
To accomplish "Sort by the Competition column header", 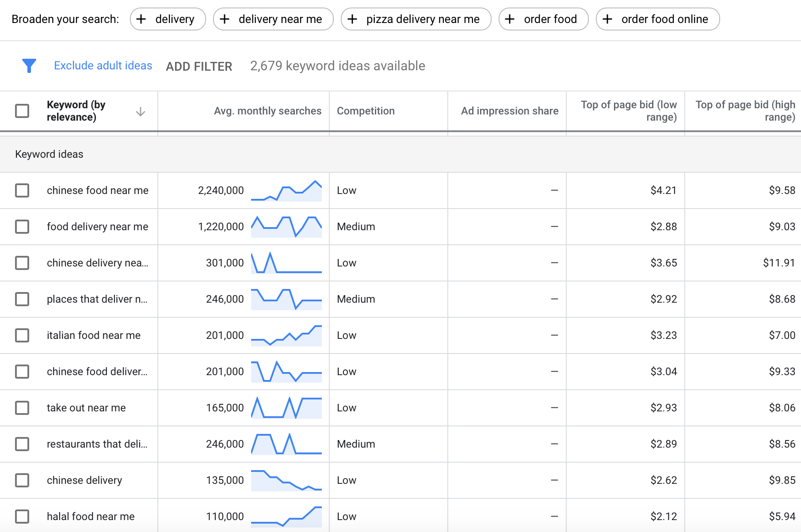I will tap(366, 110).
